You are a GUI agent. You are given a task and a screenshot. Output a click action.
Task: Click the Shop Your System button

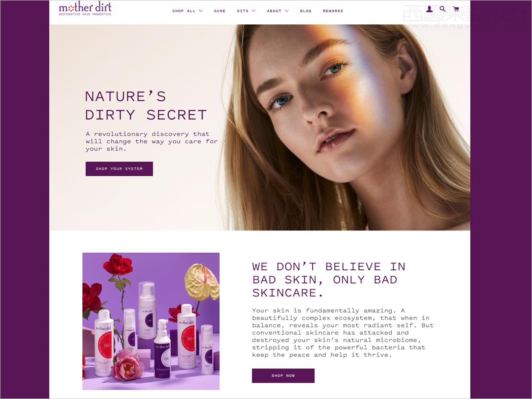[119, 169]
